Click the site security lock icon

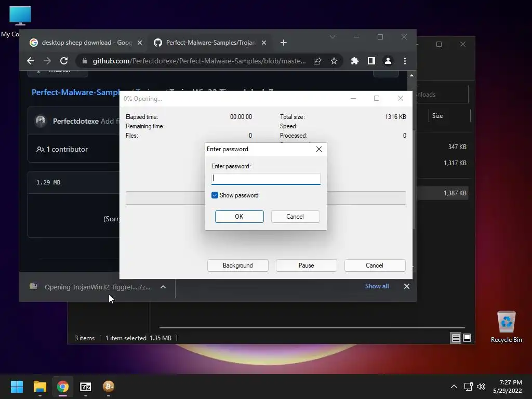point(85,61)
